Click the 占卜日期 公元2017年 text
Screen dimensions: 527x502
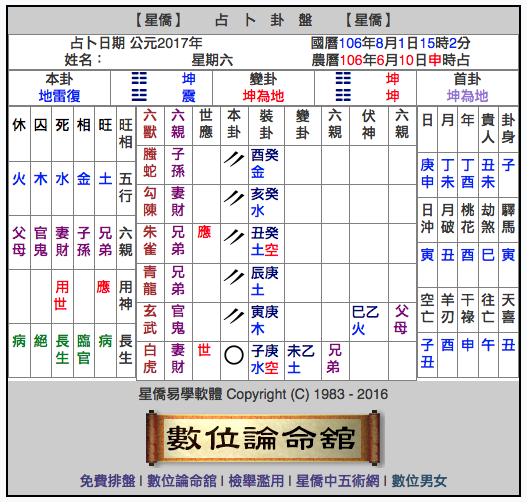click(136, 43)
